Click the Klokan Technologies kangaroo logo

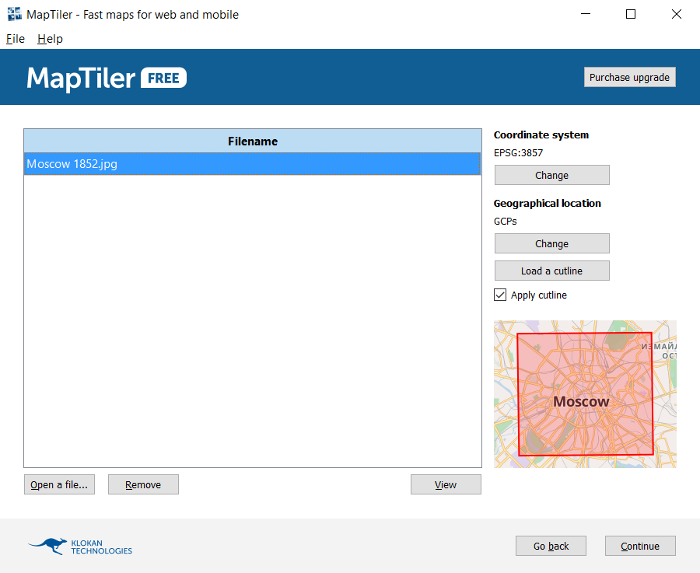pos(80,546)
